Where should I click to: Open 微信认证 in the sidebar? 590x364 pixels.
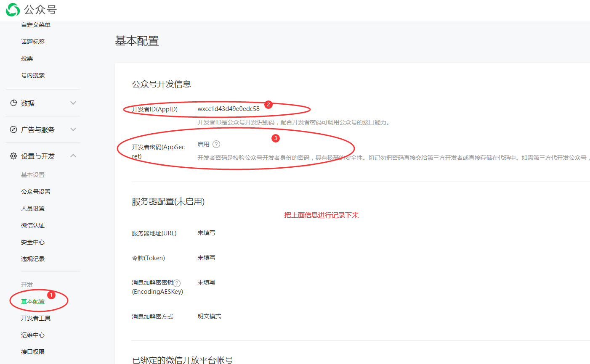(33, 225)
